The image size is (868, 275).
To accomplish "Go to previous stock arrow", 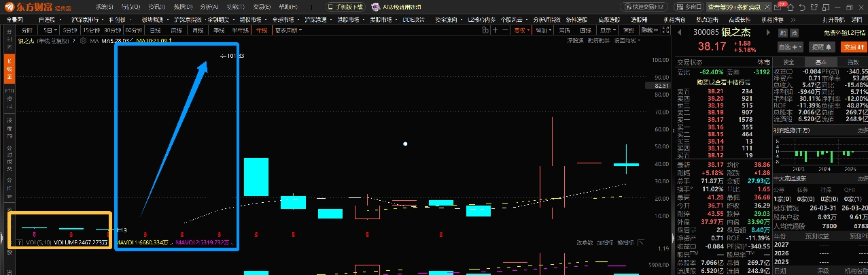I will click(x=680, y=32).
